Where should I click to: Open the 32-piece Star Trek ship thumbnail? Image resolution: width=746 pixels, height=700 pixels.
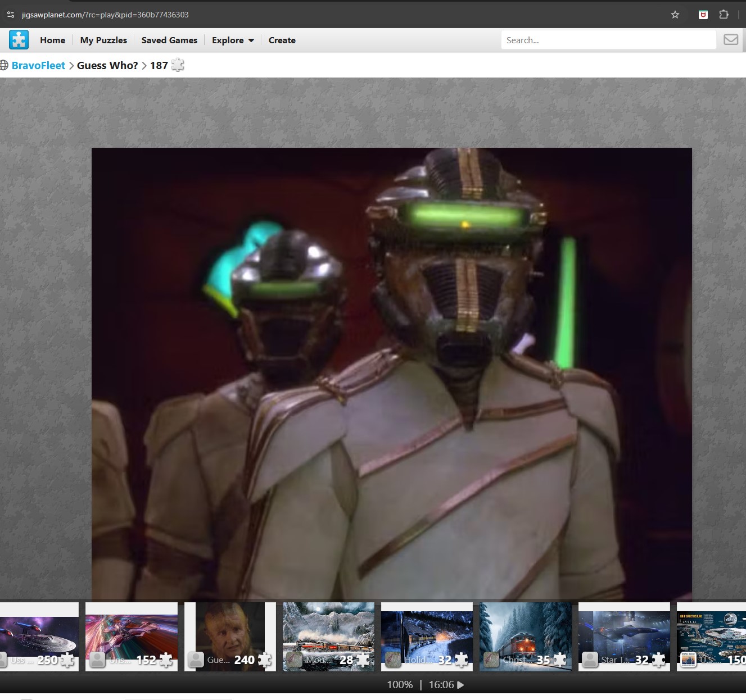click(624, 637)
